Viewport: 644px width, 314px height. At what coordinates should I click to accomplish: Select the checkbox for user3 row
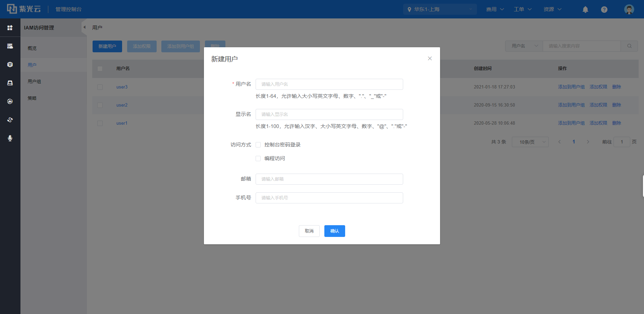click(100, 87)
